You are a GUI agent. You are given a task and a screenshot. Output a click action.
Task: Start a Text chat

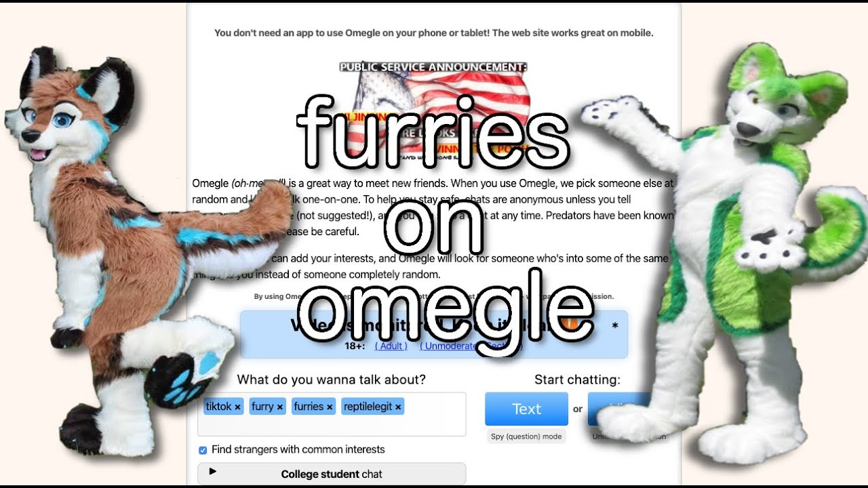(526, 409)
